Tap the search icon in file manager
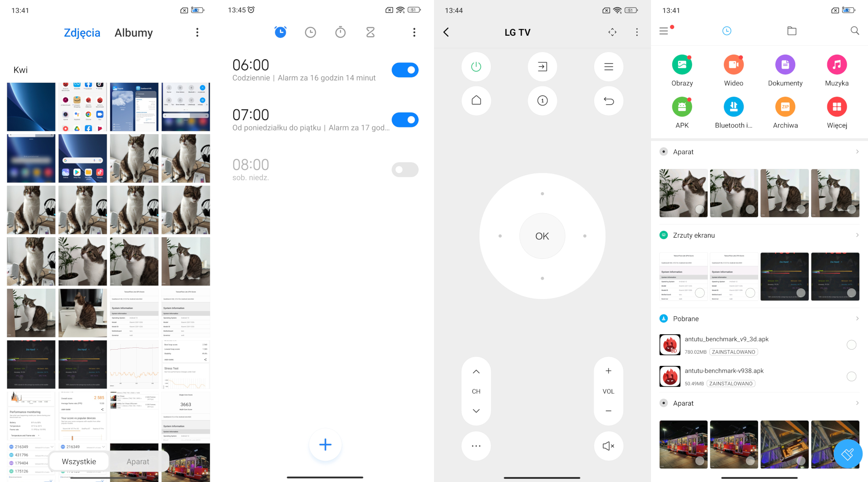 (854, 31)
